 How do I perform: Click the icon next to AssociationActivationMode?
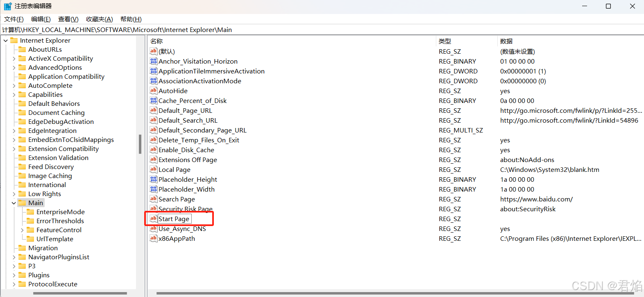click(x=154, y=81)
